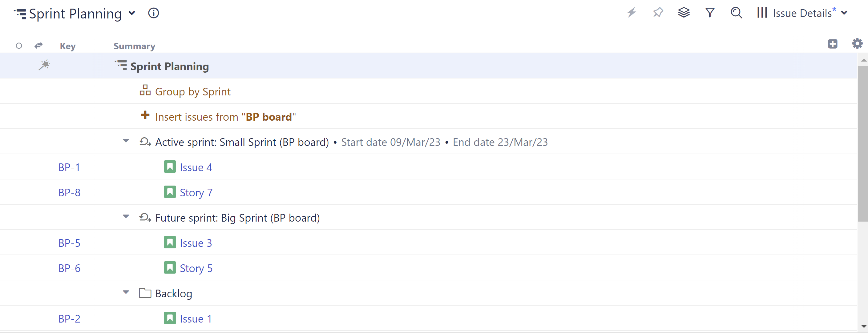This screenshot has width=868, height=333.
Task: Click the Summary column header
Action: point(134,46)
